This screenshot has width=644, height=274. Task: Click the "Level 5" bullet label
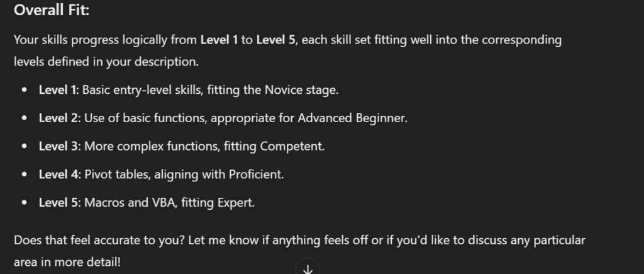57,203
